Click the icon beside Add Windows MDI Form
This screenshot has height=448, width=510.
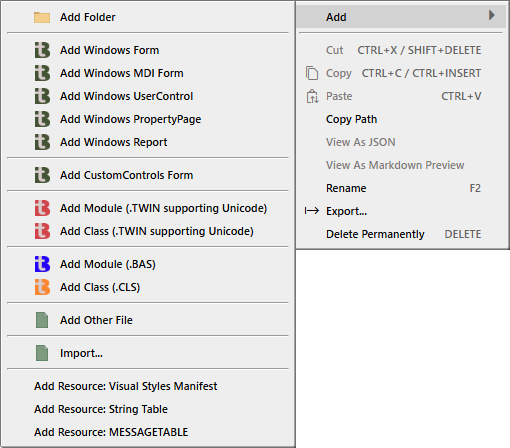42,73
